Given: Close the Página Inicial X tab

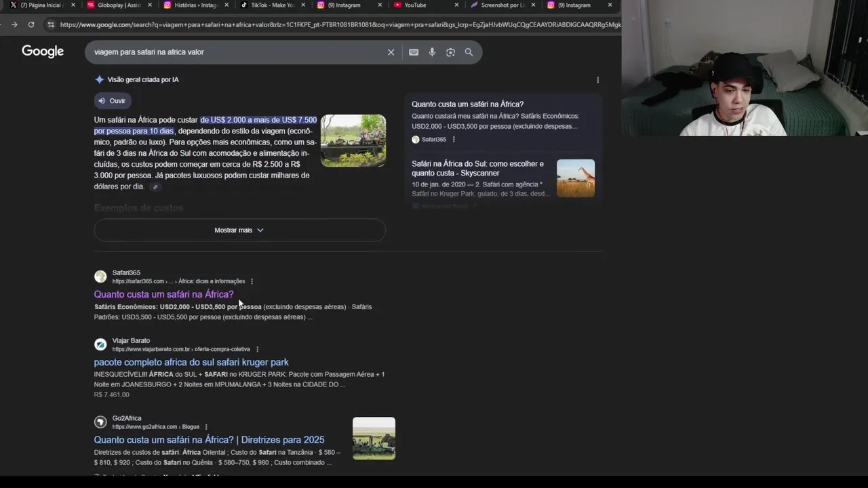Looking at the screenshot, I should [x=73, y=5].
